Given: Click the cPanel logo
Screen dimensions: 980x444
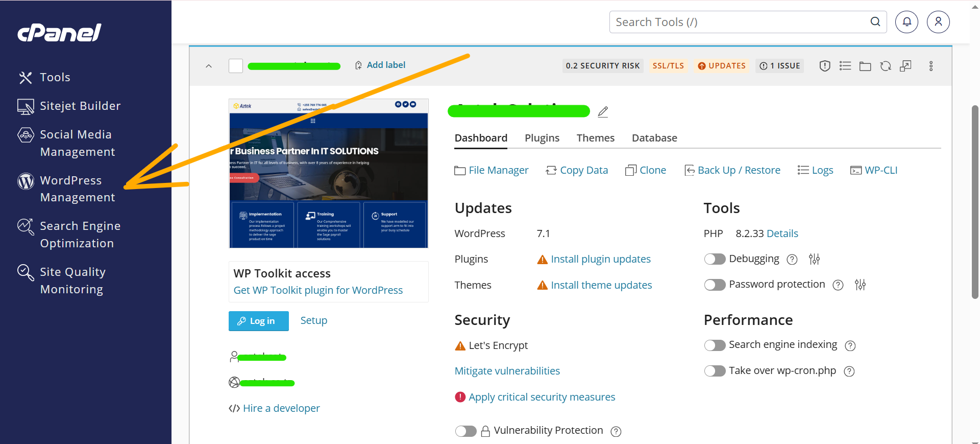Looking at the screenshot, I should pos(59,33).
